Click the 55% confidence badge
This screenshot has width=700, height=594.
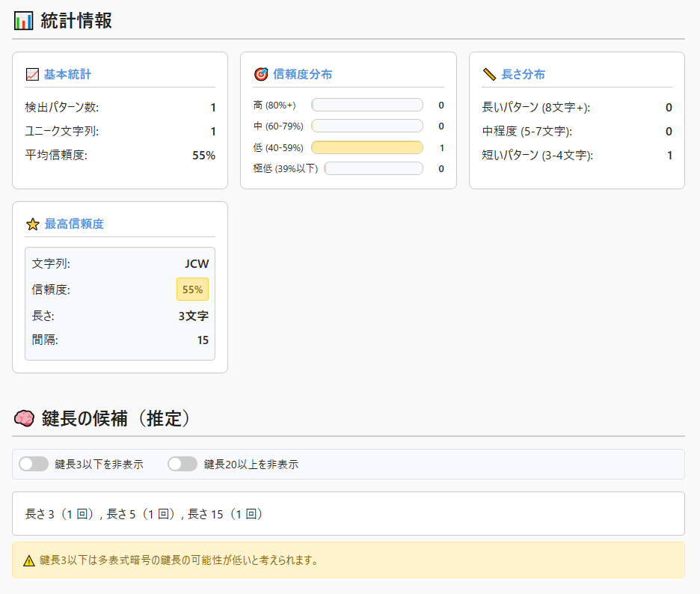192,290
